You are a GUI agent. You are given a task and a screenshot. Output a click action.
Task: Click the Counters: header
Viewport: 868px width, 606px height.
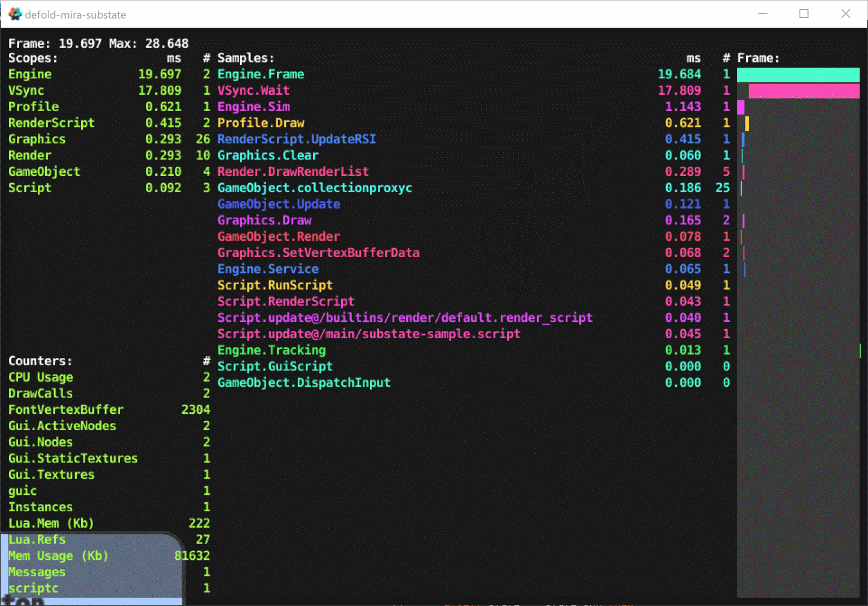40,361
